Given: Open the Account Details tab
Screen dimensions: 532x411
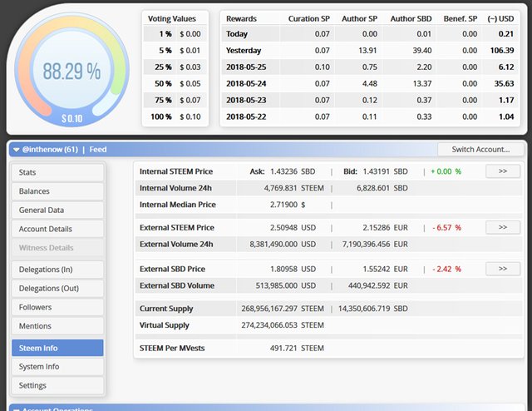Looking at the screenshot, I should pos(57,229).
